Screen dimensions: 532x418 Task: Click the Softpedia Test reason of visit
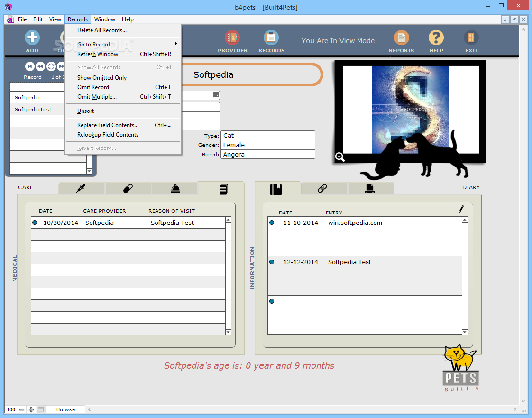[x=186, y=223]
